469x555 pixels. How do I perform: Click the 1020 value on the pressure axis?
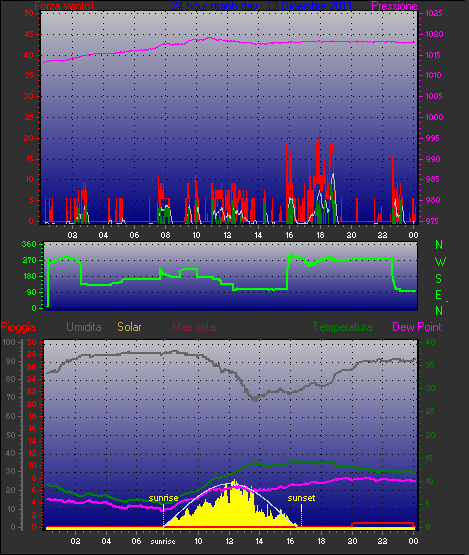pos(434,34)
